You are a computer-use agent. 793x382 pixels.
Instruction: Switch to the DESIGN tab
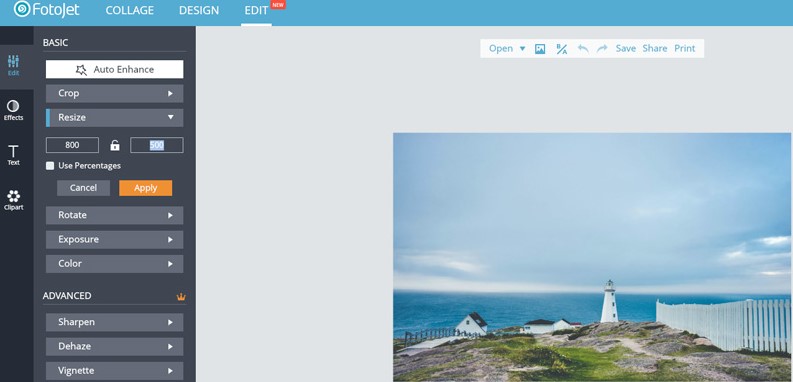click(199, 10)
